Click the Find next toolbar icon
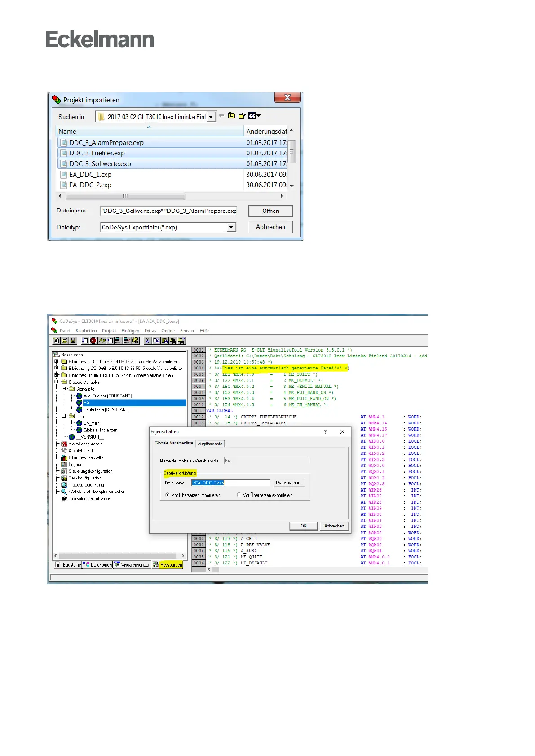 coord(181,341)
